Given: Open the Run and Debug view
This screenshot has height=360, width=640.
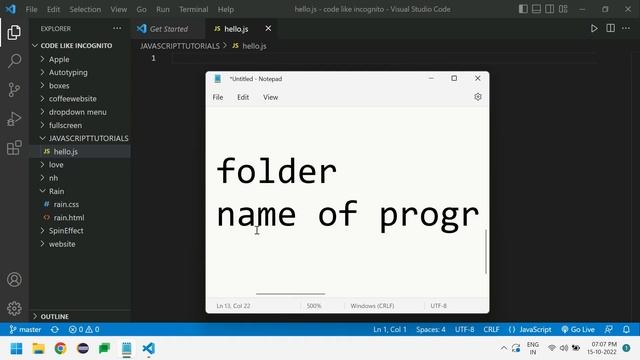Looking at the screenshot, I should [x=14, y=119].
